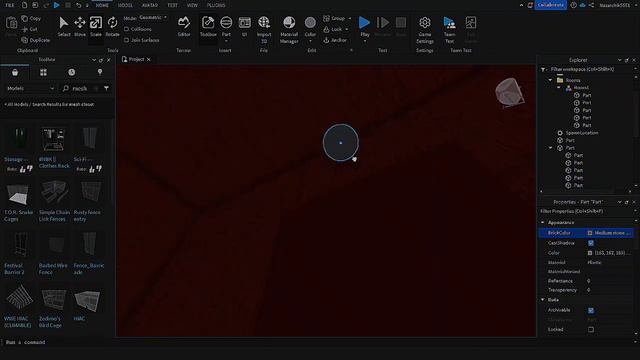
Task: Activate the Move tool
Action: point(80,27)
